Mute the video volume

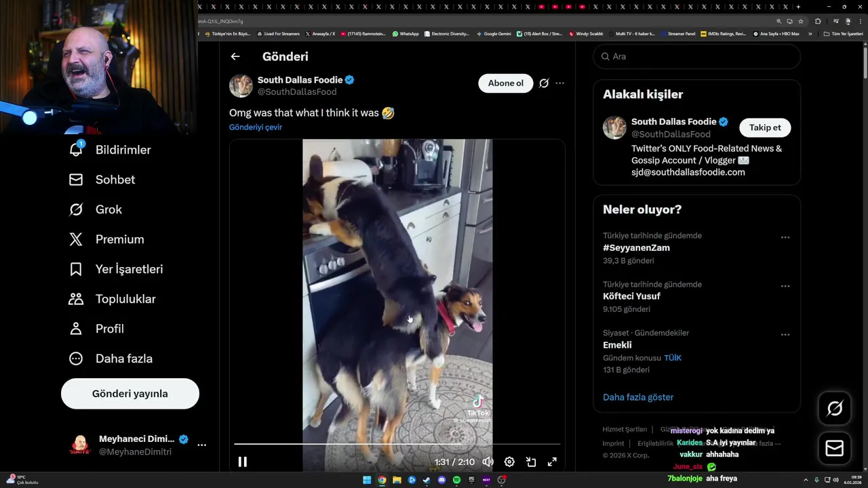pos(488,462)
